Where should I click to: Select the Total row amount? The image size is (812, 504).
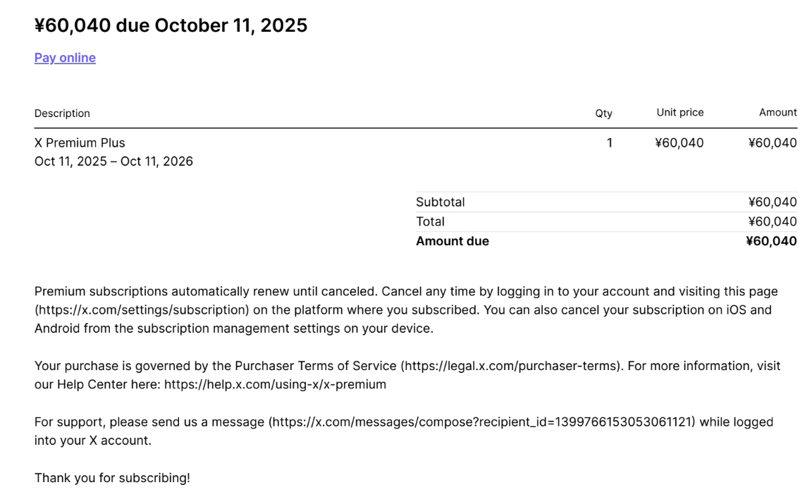pyautogui.click(x=773, y=222)
